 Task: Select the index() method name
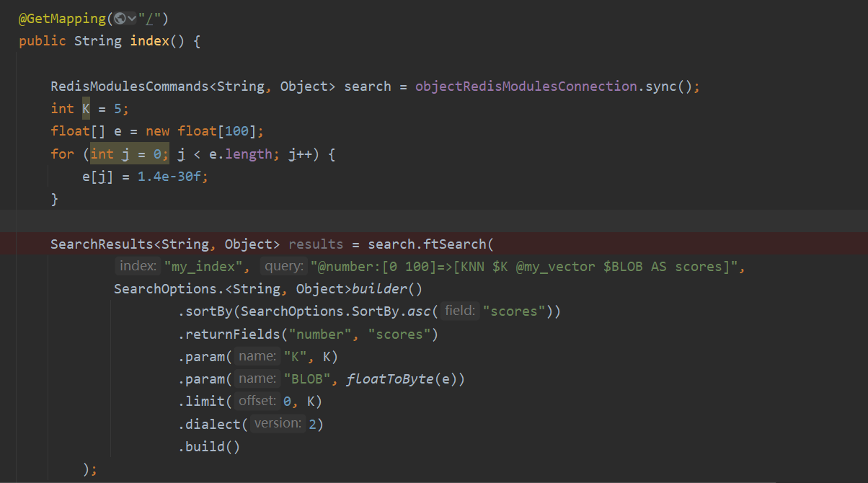click(149, 40)
